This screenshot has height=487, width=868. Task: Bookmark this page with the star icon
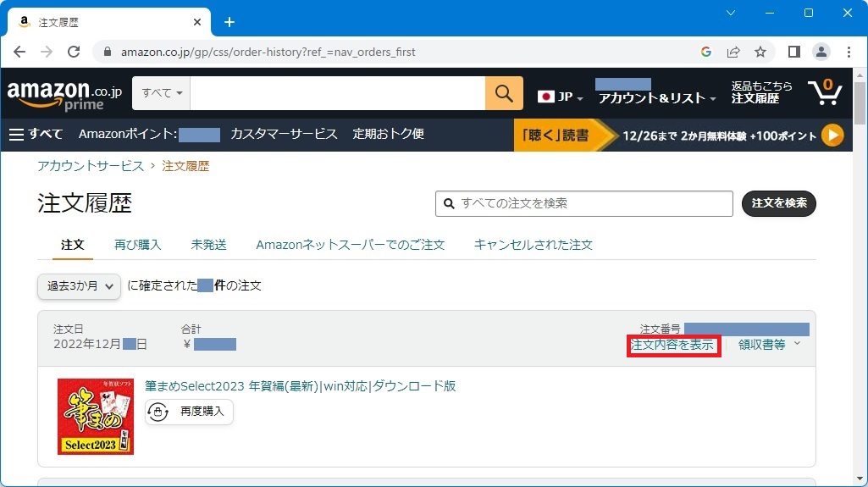pos(760,52)
